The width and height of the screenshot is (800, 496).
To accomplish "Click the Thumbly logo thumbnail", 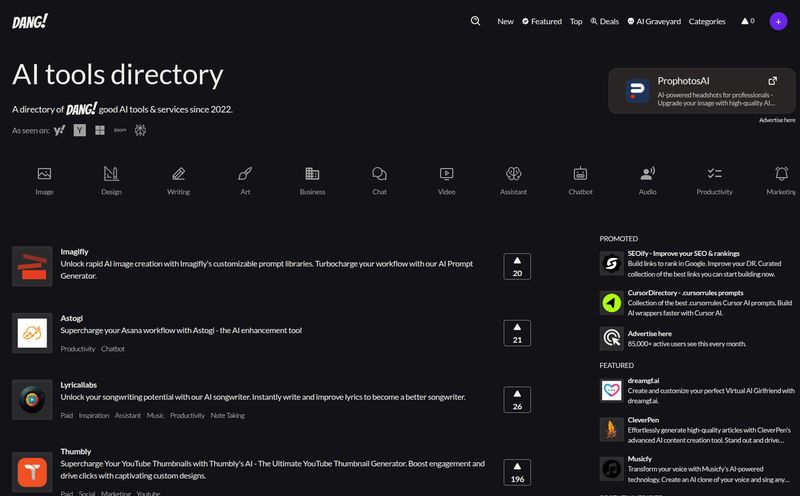I will coord(32,472).
